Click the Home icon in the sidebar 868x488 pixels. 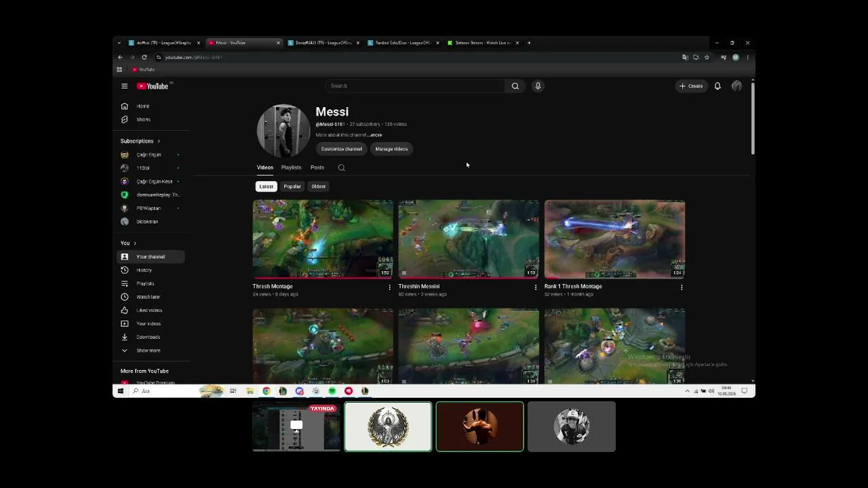click(x=124, y=106)
